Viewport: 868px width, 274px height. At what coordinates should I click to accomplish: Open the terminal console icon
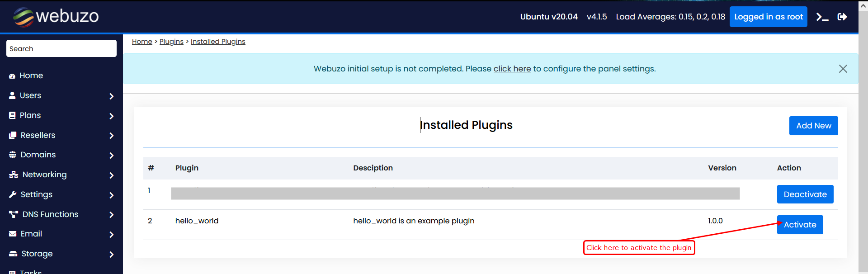coord(822,17)
